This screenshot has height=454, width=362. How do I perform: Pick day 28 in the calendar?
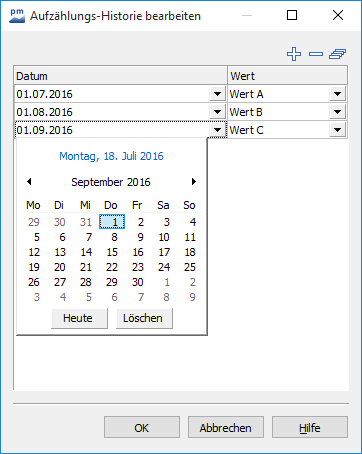click(x=86, y=282)
